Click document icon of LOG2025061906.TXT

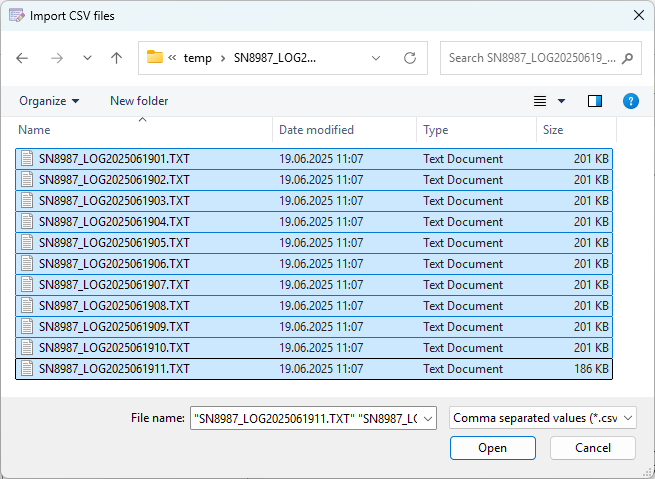[27, 264]
